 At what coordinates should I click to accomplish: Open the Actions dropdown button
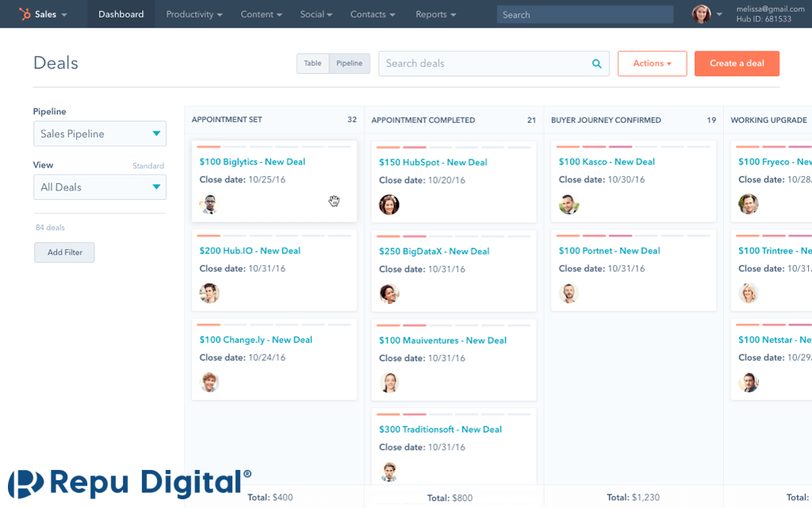pos(652,63)
